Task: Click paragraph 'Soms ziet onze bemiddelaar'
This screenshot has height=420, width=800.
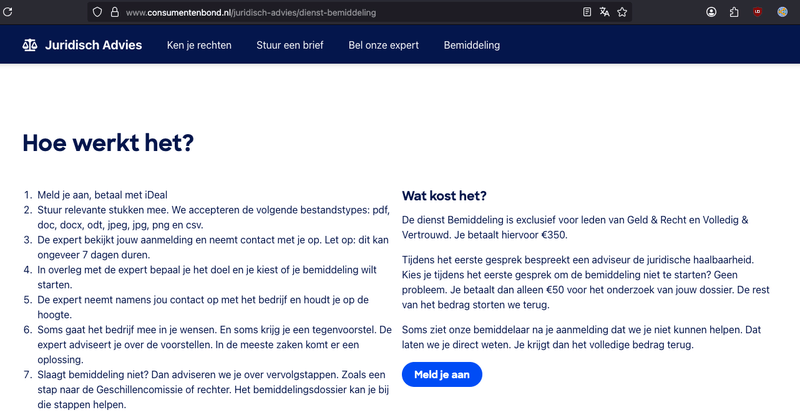Action: pos(581,337)
